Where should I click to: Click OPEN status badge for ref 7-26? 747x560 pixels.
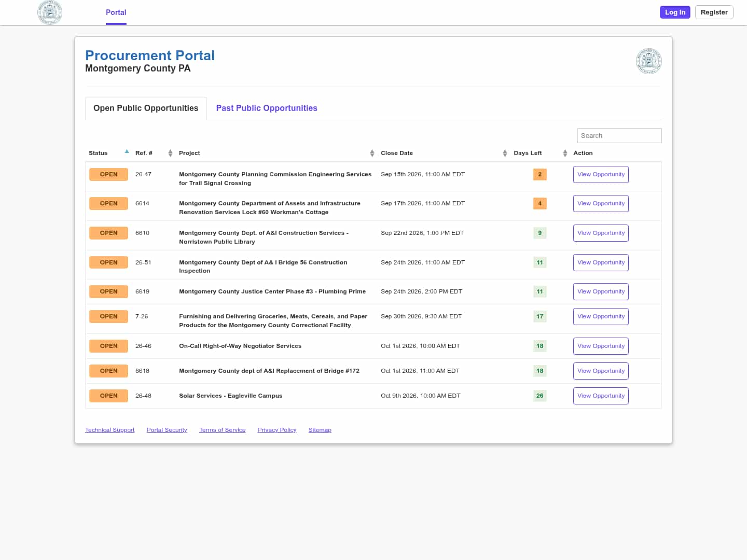(x=109, y=317)
